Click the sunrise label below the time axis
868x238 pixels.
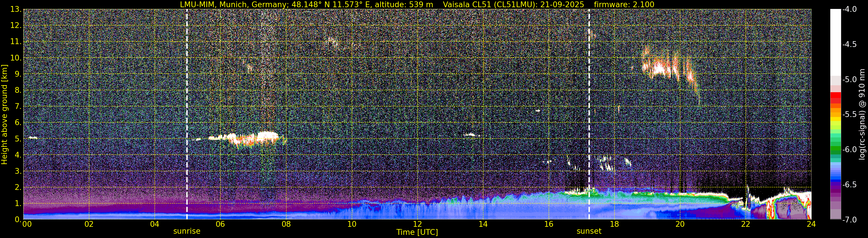[x=187, y=231]
